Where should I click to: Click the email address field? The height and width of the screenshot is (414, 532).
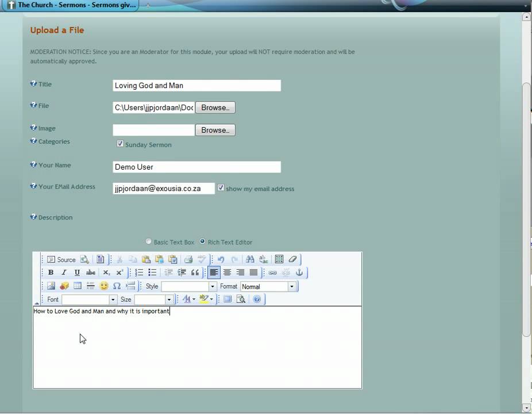[x=164, y=189]
